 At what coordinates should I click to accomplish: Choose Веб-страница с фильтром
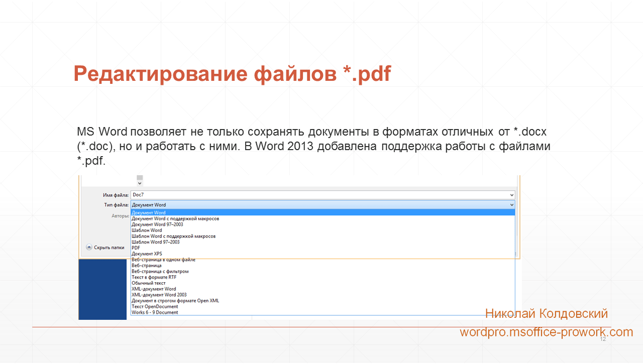click(x=160, y=271)
